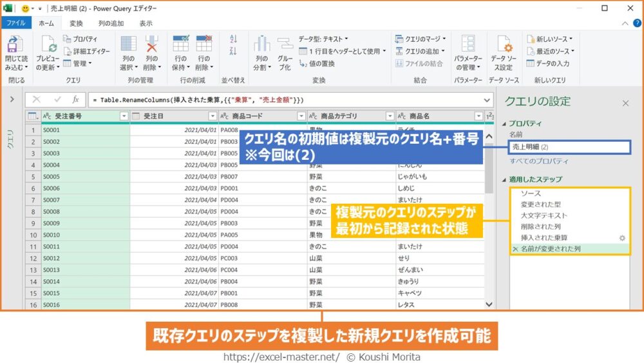Viewport: 644px width, 363px height.
Task: Open the 列の追加 ribbon tab
Action: (x=111, y=23)
